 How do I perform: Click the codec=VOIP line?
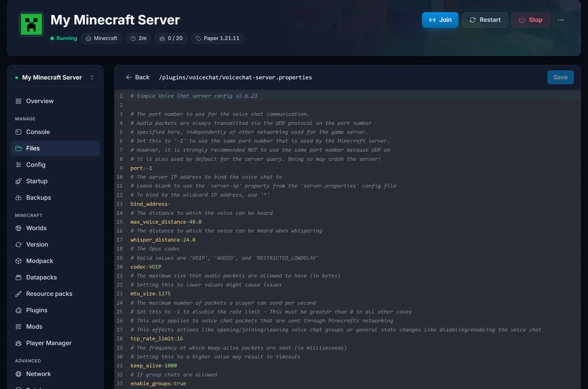(x=146, y=267)
